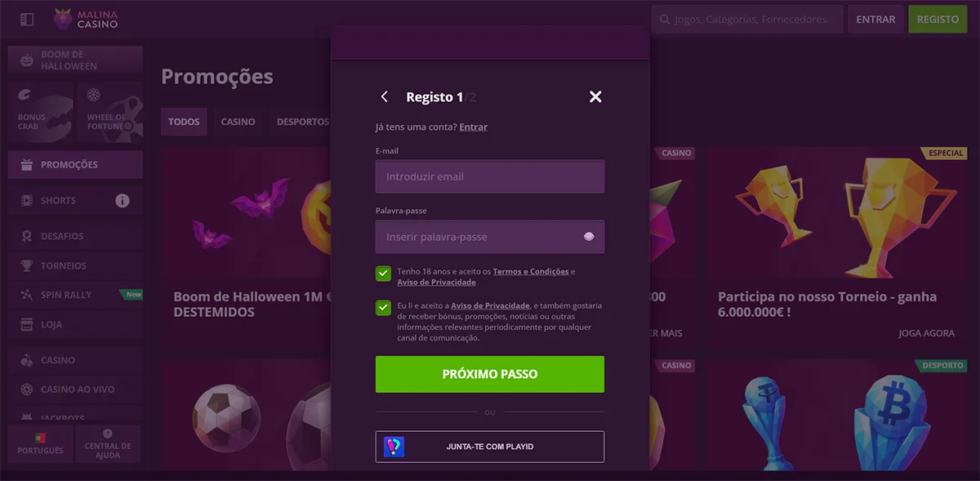This screenshot has height=481, width=980.
Task: Select the Todos promotions tab
Action: [x=184, y=122]
